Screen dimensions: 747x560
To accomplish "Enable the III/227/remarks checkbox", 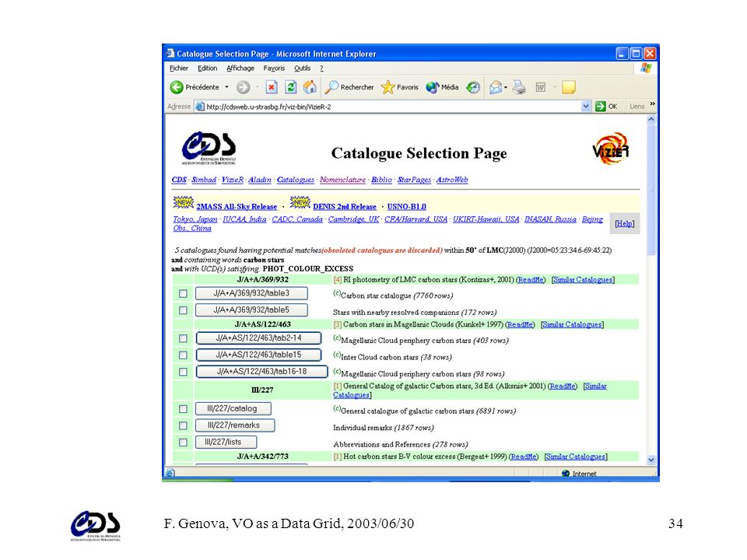I will (x=183, y=425).
